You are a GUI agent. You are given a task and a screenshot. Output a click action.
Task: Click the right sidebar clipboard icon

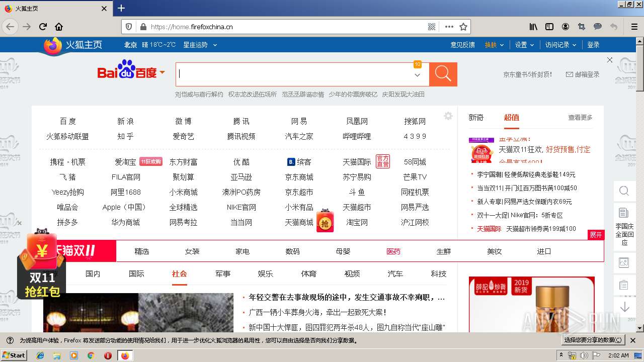click(x=624, y=285)
